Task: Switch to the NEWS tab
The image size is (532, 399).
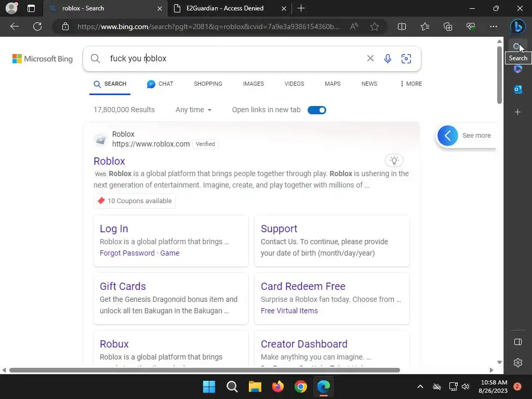Action: point(369,84)
